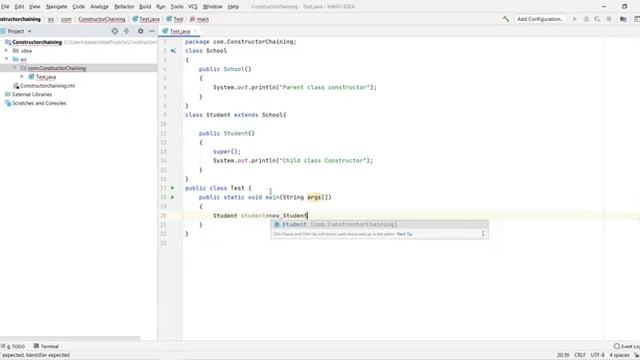Viewport: 640px width, 360px height.
Task: Click the three-dots icon in the completion popup
Action: (483, 234)
